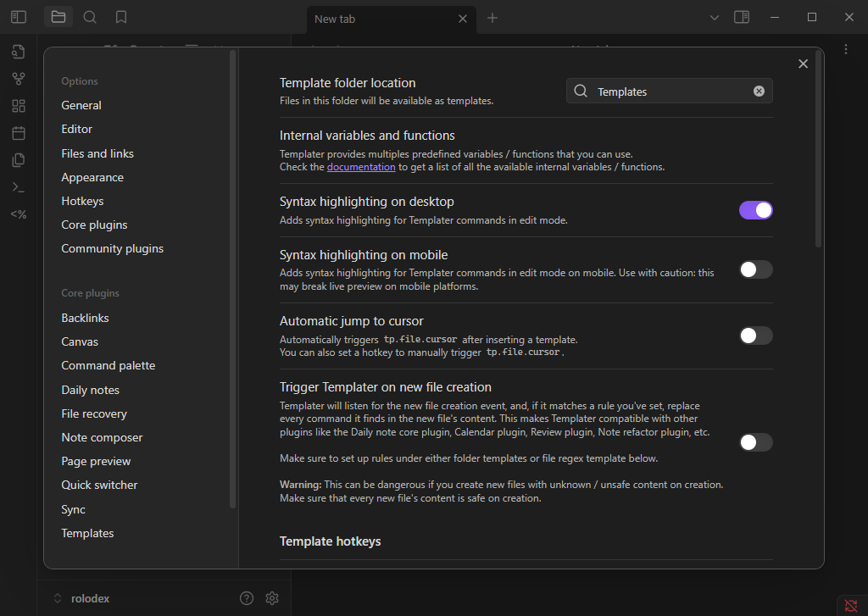
Task: Open canvas ribbon icon
Action: [19, 106]
